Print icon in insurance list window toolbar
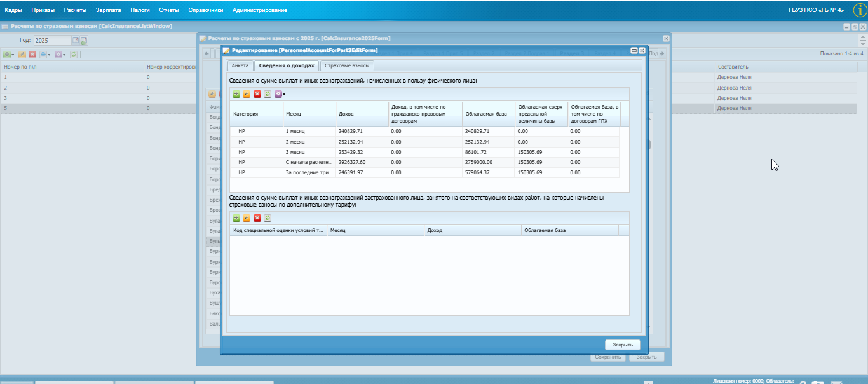This screenshot has height=384, width=868. [43, 55]
